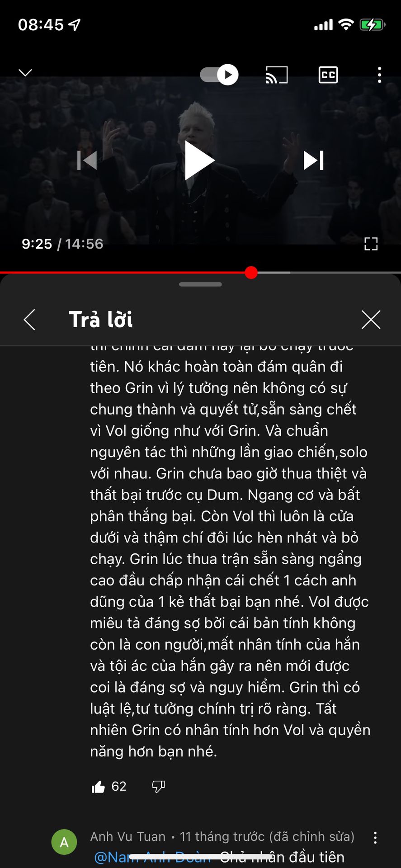The image size is (401, 868).
Task: Open the @Nam Anh Doàn mention link
Action: click(x=152, y=857)
